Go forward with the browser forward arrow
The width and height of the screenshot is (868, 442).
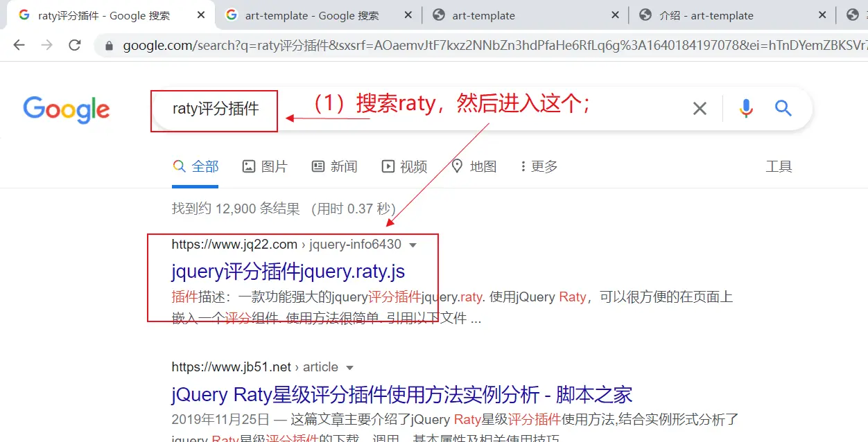(x=46, y=45)
